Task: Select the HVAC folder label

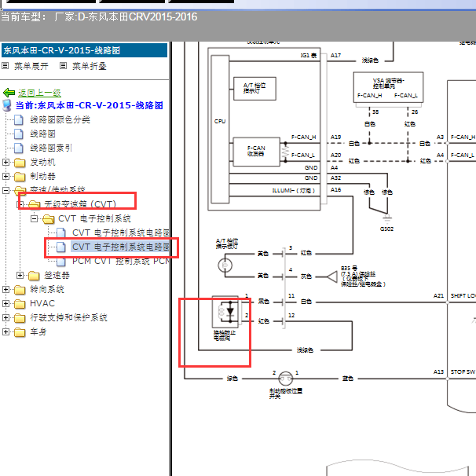Action: click(x=42, y=303)
